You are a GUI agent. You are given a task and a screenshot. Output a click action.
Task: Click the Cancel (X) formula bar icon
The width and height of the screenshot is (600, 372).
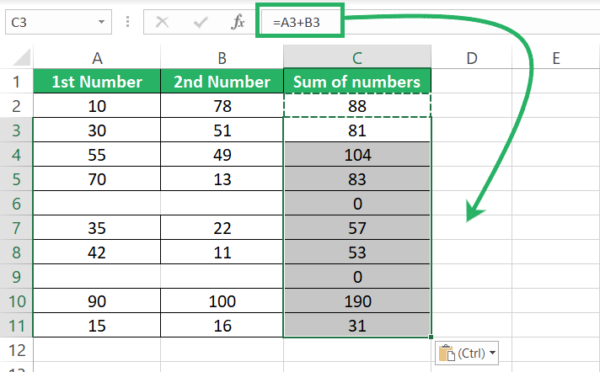click(162, 22)
